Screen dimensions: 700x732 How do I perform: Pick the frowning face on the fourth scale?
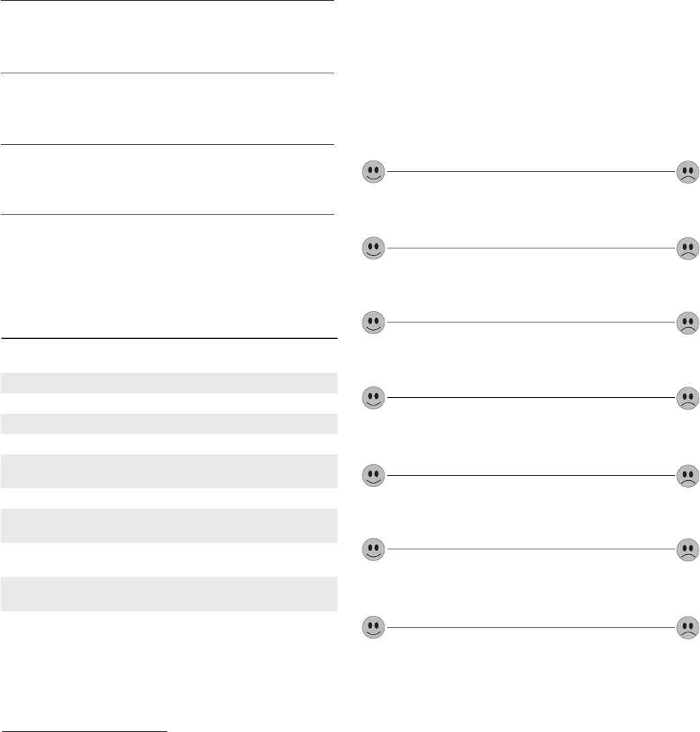687,398
